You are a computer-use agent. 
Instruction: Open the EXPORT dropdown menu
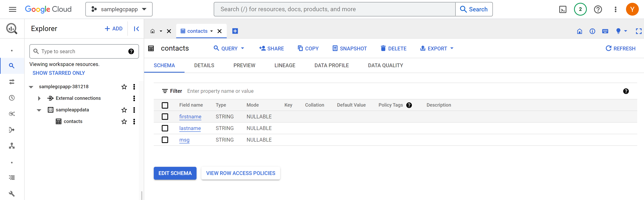point(437,48)
